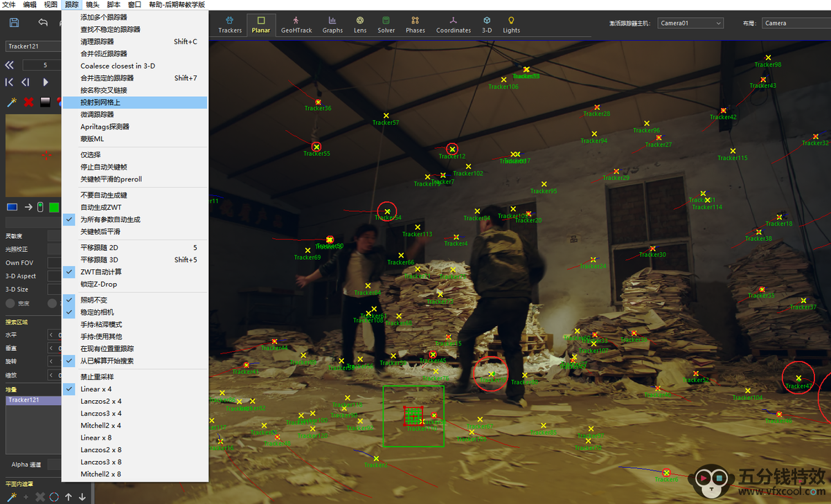Toggle the ZWT自动计算 menu option
Viewport: 831px width, 504px height.
pos(100,272)
